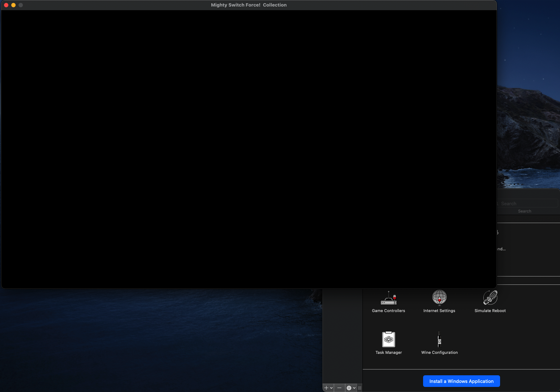Click the Search label below the field
The width and height of the screenshot is (560, 392).
click(x=524, y=211)
